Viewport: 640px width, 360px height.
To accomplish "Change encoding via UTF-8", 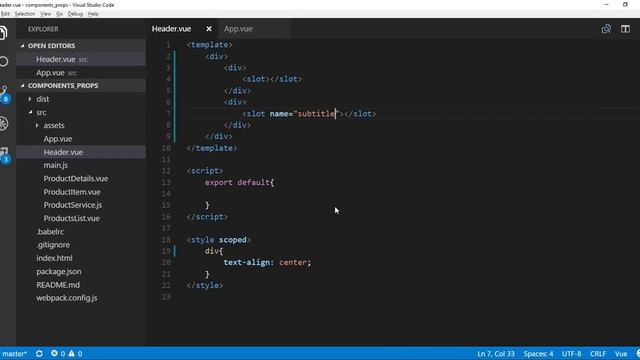I will point(571,353).
